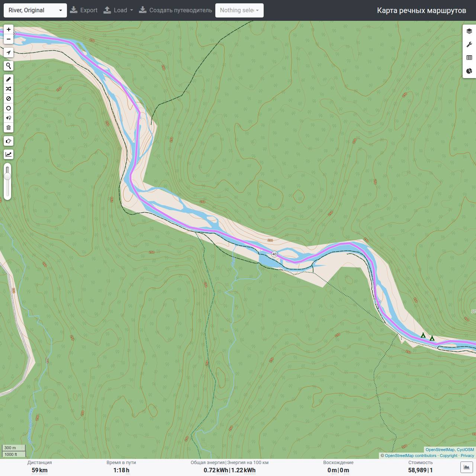Expand the Load dropdown menu

pyautogui.click(x=118, y=10)
